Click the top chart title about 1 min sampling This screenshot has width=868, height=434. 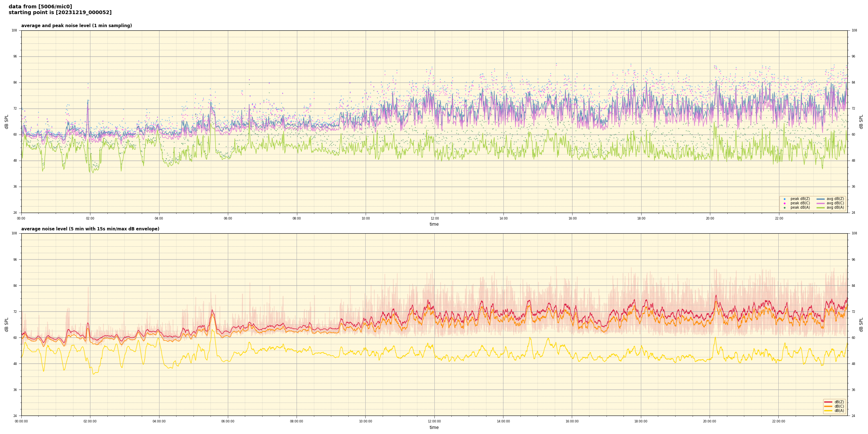click(76, 26)
